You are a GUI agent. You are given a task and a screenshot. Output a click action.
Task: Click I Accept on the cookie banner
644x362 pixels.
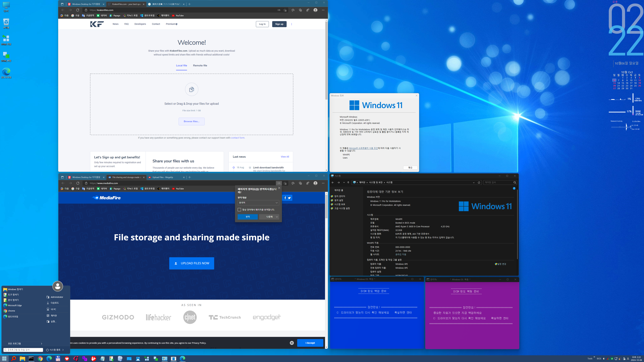pos(310,343)
